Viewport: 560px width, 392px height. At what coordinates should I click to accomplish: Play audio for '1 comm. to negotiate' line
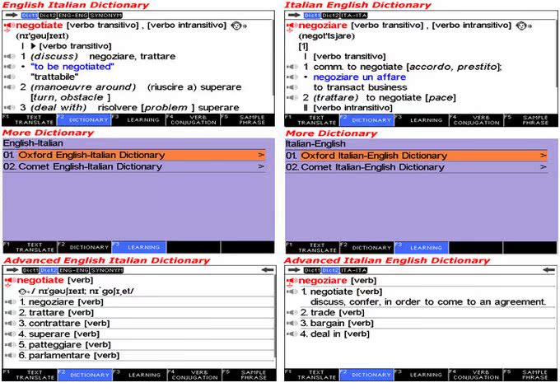[x=292, y=67]
